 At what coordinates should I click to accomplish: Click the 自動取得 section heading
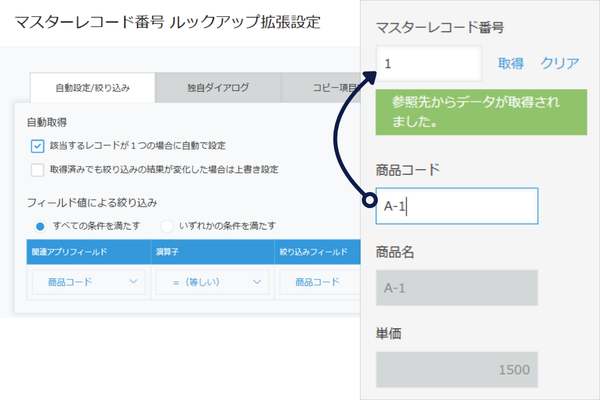[47, 122]
